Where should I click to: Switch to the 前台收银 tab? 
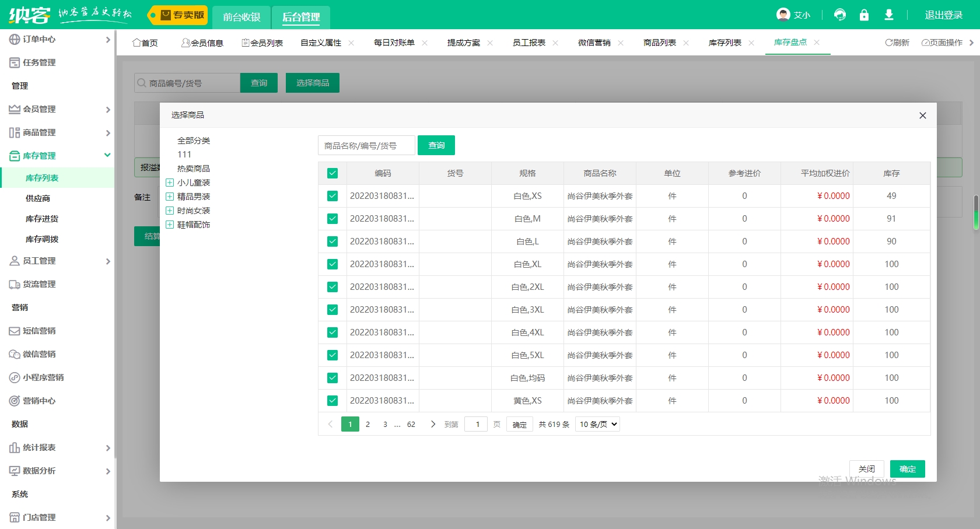coord(242,17)
